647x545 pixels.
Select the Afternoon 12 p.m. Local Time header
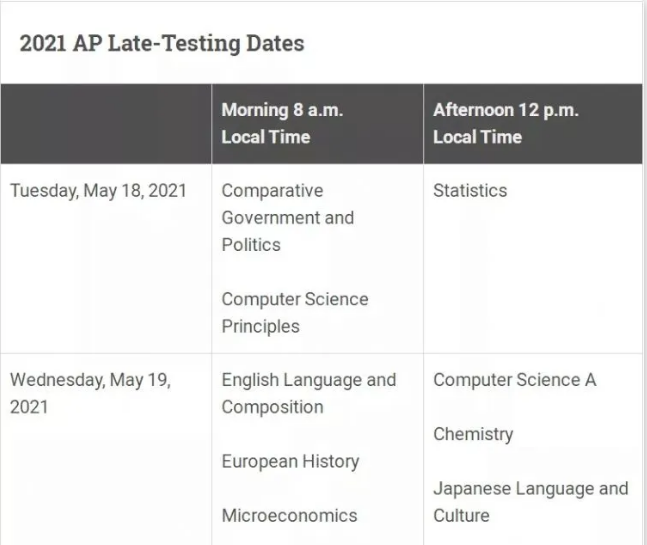coord(506,123)
